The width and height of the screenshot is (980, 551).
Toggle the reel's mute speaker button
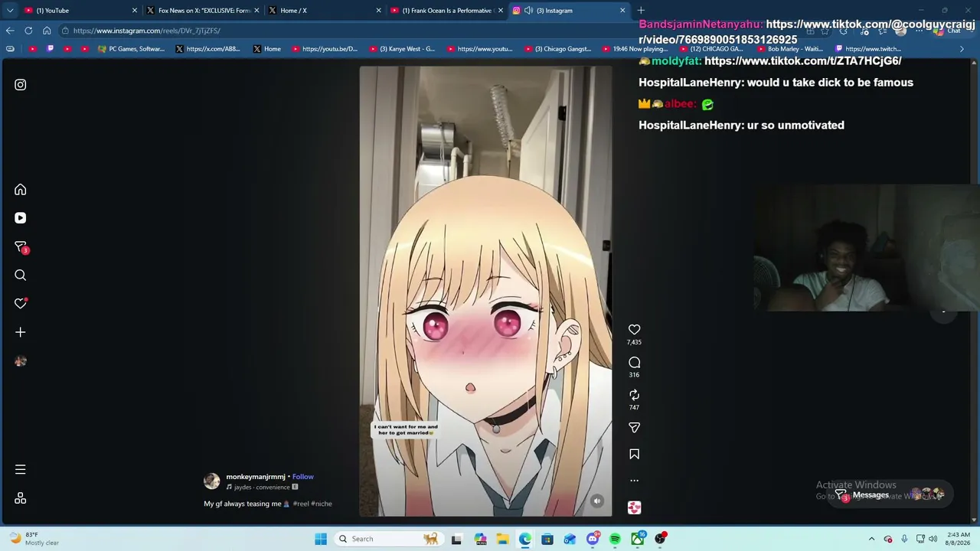tap(597, 501)
